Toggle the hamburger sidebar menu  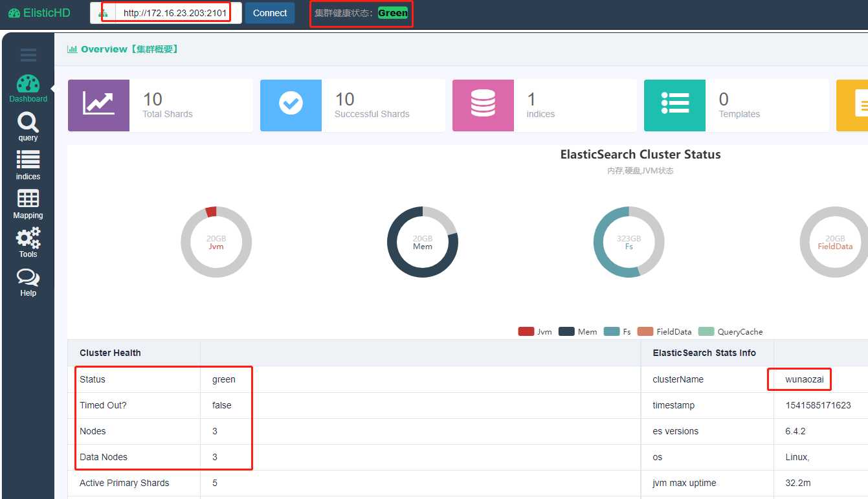point(28,55)
